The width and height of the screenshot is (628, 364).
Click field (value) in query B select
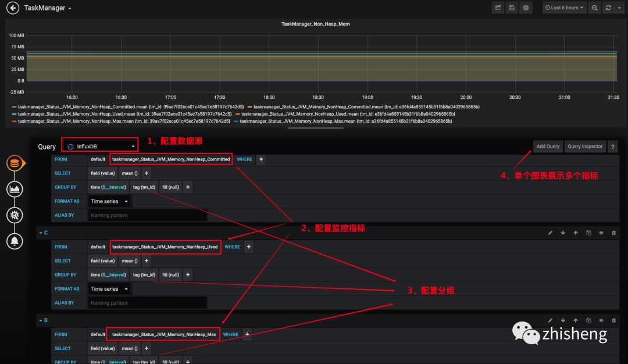pyautogui.click(x=103, y=349)
